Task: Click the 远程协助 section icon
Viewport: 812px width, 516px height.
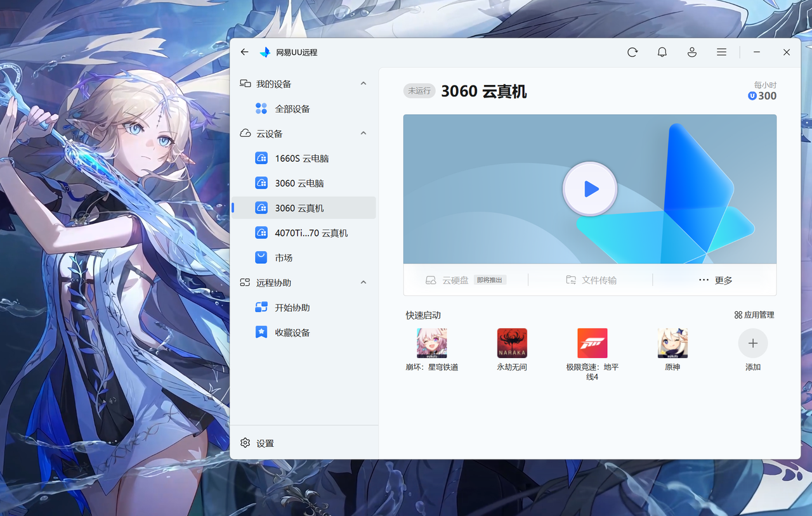Action: (245, 282)
